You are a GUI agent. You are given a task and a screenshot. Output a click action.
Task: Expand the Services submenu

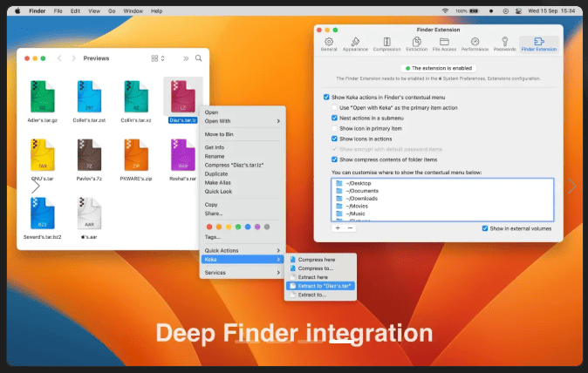coord(243,272)
